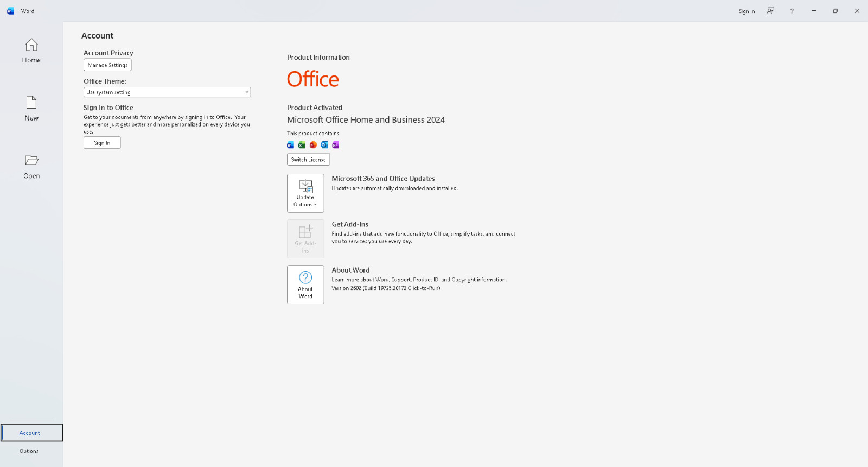Click the 'Word' title text in title bar
Viewport: 868px width, 467px height.
tap(28, 11)
